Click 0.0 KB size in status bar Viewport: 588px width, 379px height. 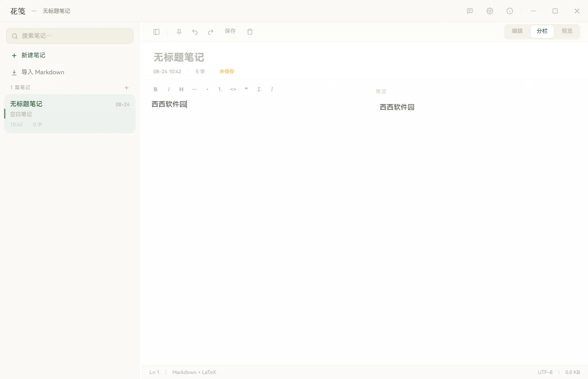pyautogui.click(x=573, y=372)
